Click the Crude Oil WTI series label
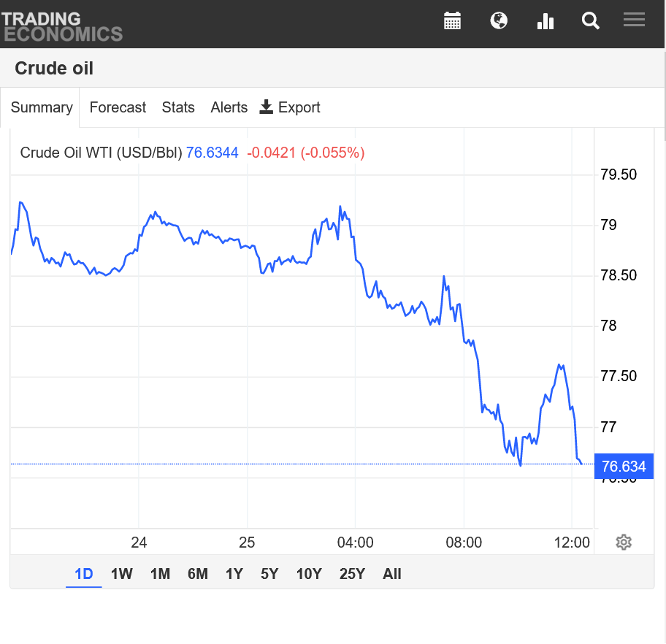The height and width of the screenshot is (644, 666). coord(101,153)
